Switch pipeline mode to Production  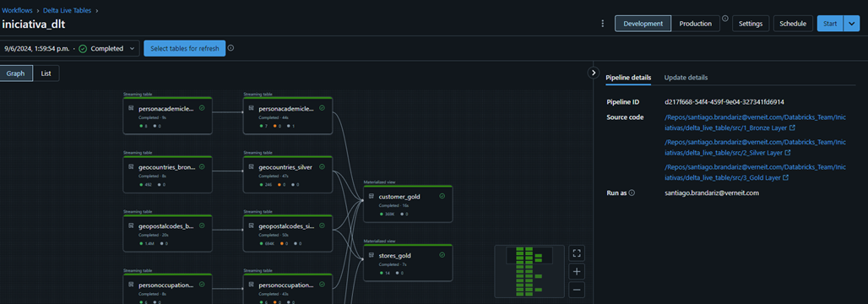[695, 24]
